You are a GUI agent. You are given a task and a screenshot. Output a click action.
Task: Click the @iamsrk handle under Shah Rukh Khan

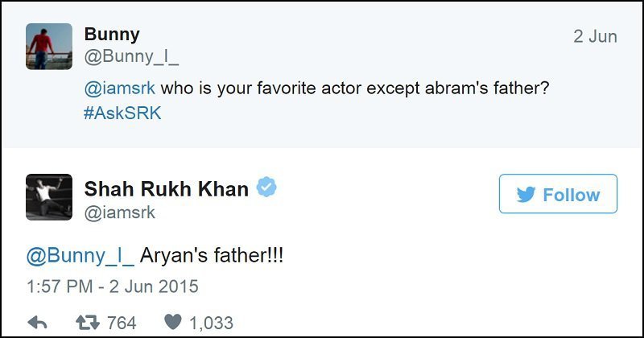click(x=119, y=212)
